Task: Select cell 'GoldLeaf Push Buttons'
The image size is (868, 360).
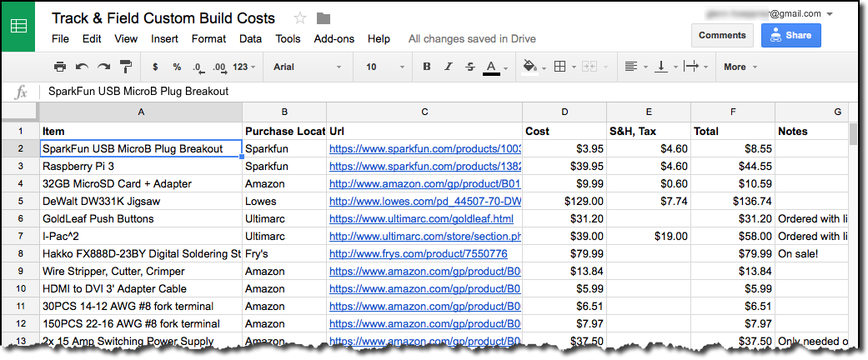Action: [141, 218]
